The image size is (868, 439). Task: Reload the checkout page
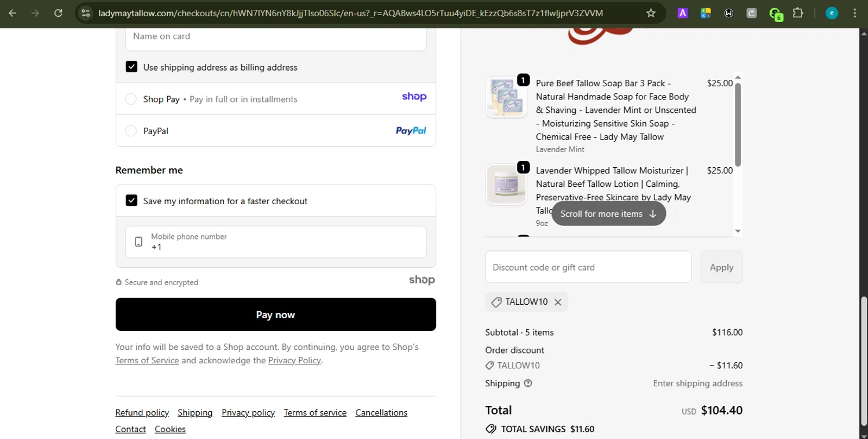point(58,13)
